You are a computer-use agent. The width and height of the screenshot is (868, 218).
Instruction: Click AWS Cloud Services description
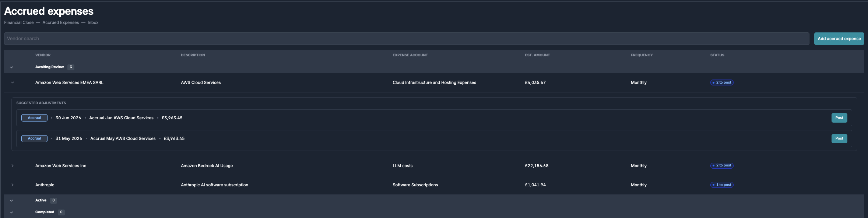coord(201,82)
